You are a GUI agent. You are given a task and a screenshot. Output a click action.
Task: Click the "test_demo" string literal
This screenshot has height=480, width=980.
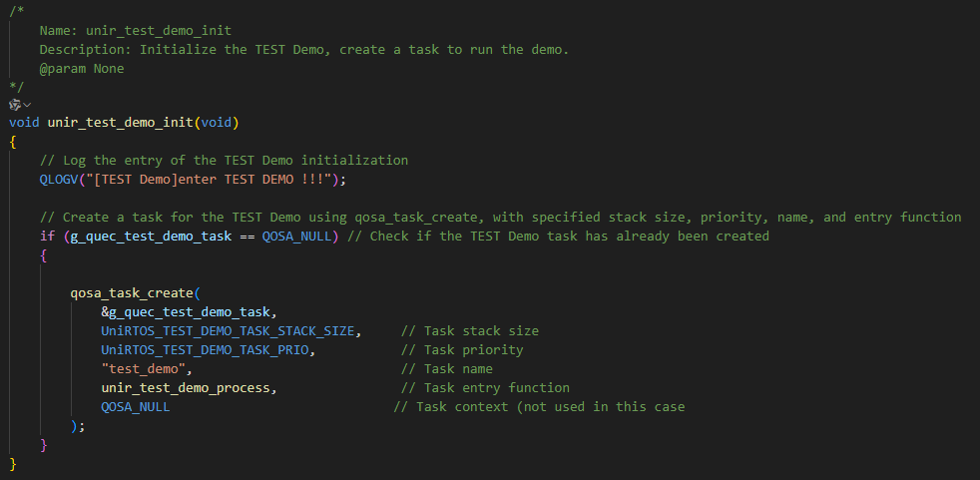(x=144, y=369)
